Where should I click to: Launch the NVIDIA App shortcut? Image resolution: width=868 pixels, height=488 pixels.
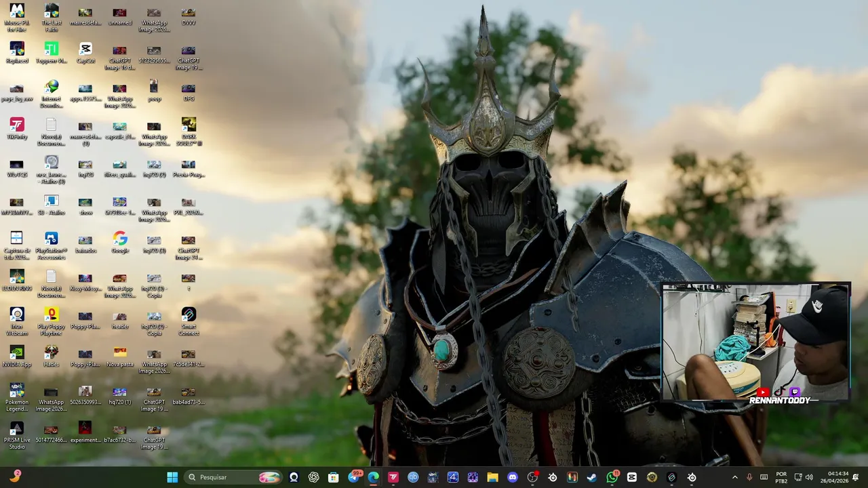click(x=17, y=357)
